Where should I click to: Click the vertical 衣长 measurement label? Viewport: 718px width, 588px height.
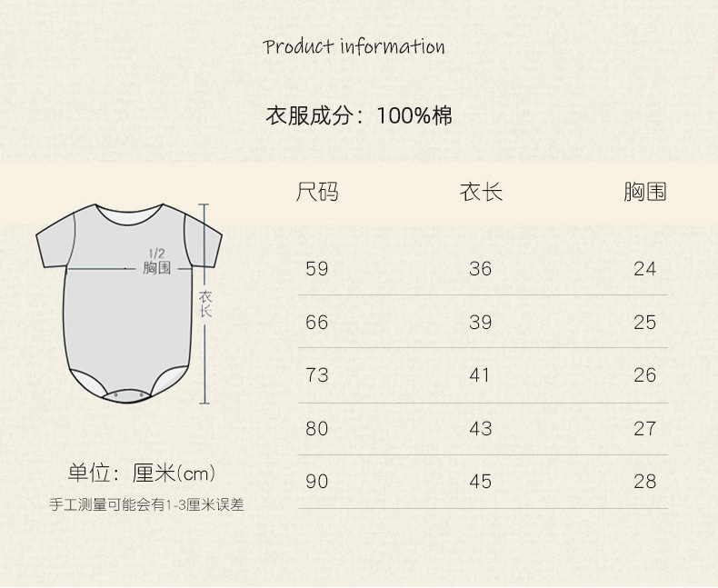[205, 304]
